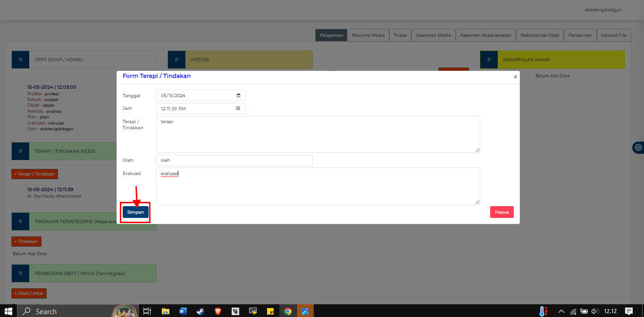Click the Simpan button in the form

(135, 212)
